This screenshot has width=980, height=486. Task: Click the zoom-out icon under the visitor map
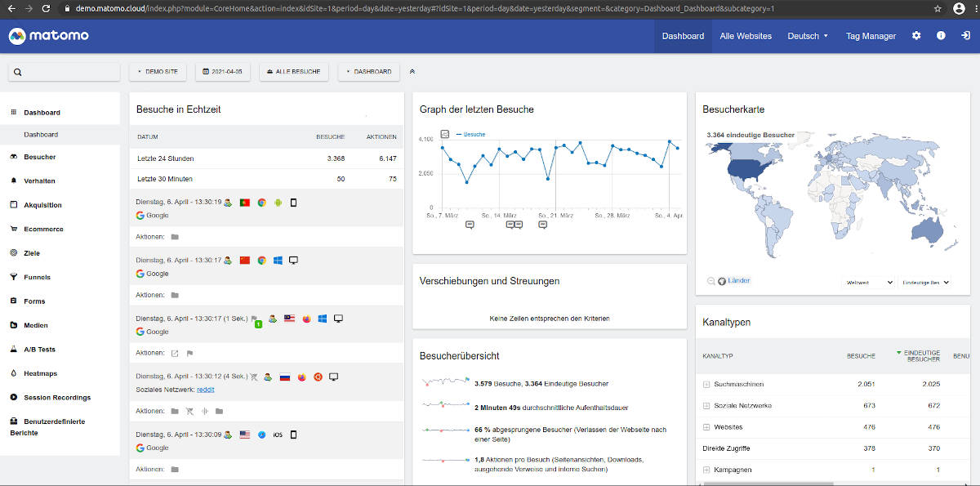tap(711, 281)
